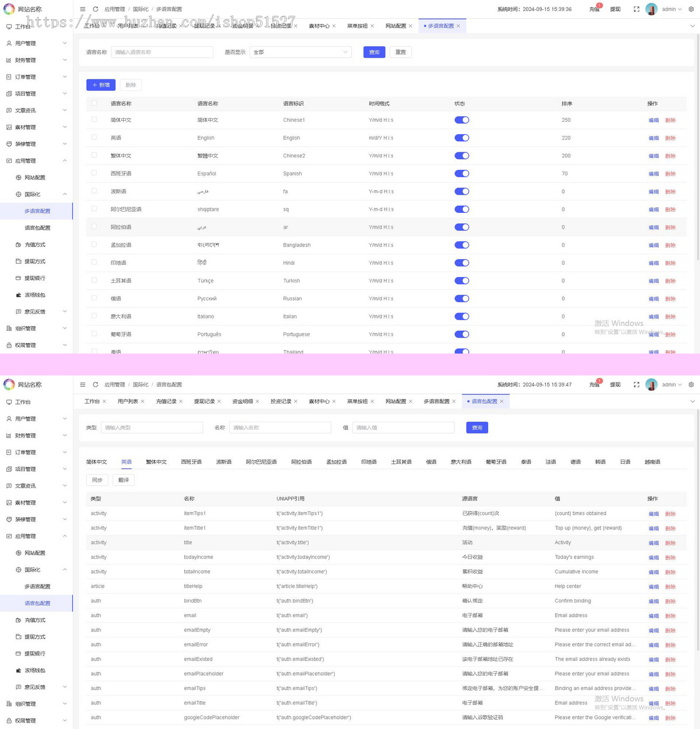The height and width of the screenshot is (729, 700).
Task: Open 网站配置 in top panel sidebar
Action: (x=36, y=178)
